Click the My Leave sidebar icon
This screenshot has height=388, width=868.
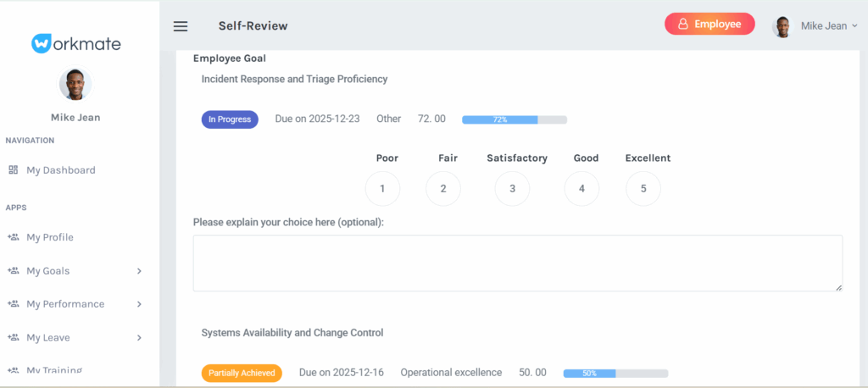click(x=14, y=338)
